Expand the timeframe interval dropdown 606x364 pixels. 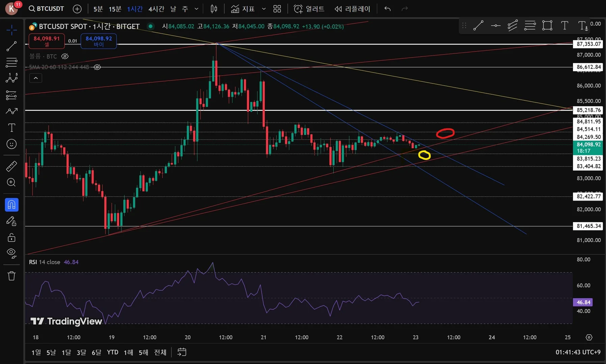point(196,9)
